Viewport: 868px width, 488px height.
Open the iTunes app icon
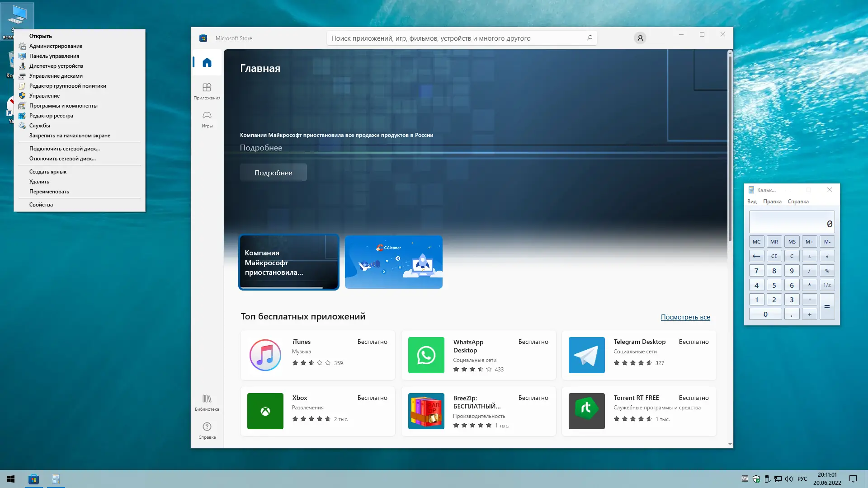coord(265,355)
